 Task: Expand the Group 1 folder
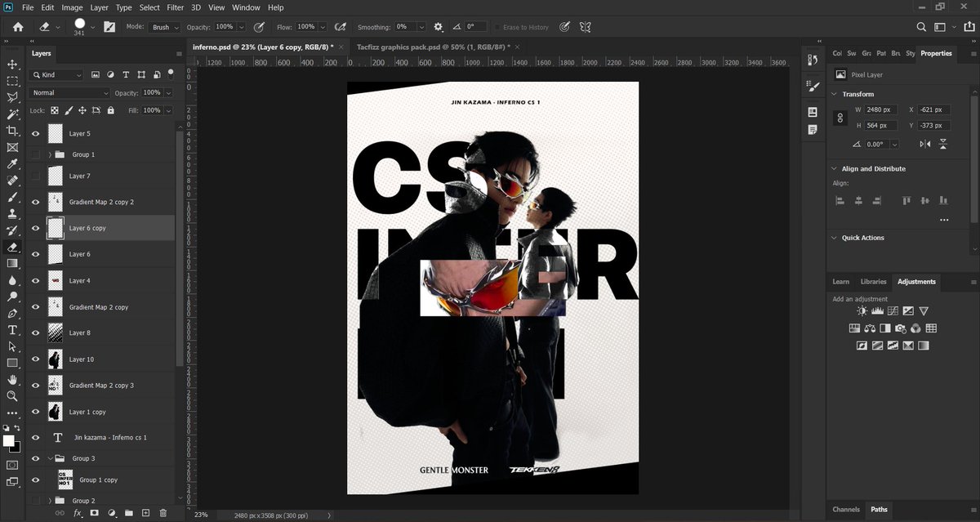50,154
